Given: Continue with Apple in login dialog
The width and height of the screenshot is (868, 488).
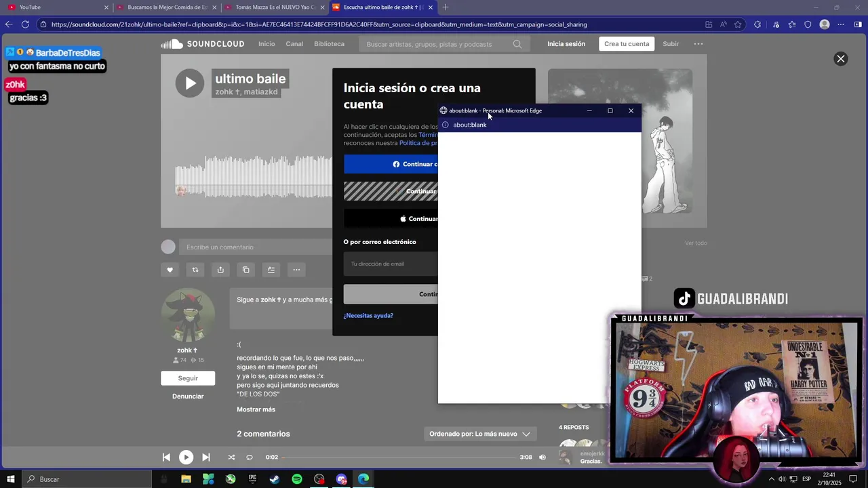Looking at the screenshot, I should (x=391, y=219).
